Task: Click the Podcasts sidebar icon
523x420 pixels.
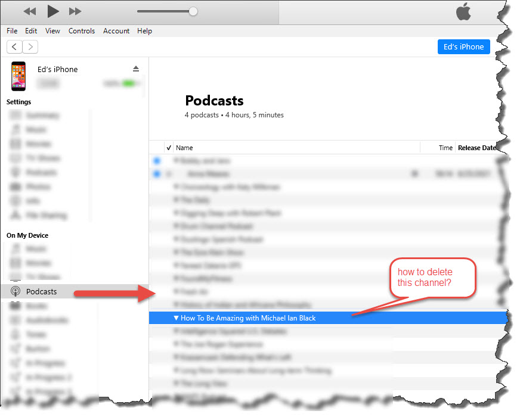Action: [16, 291]
